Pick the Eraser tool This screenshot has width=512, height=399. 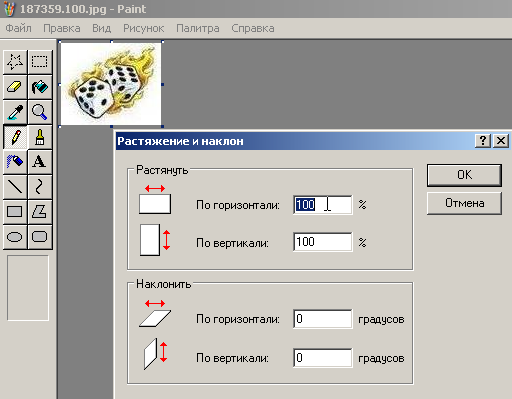point(15,87)
